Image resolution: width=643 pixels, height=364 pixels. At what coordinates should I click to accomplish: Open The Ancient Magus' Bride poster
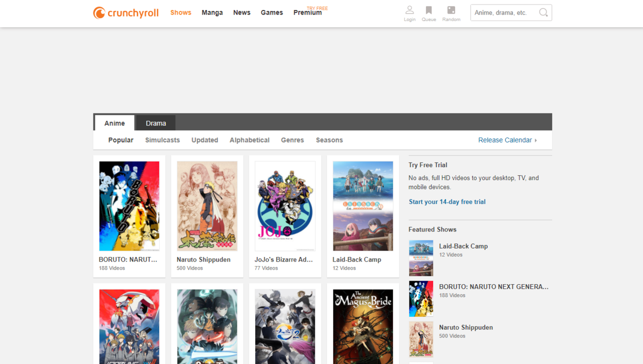click(363, 326)
